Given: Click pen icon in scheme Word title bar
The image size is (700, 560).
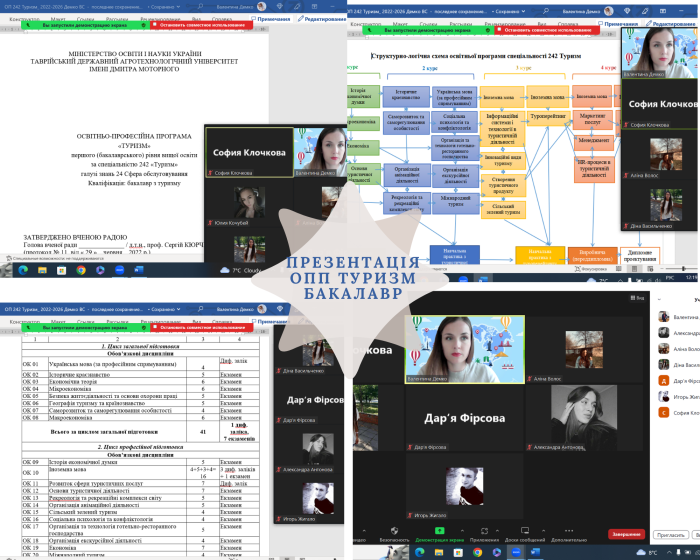Looking at the screenshot, I should click(x=645, y=11).
